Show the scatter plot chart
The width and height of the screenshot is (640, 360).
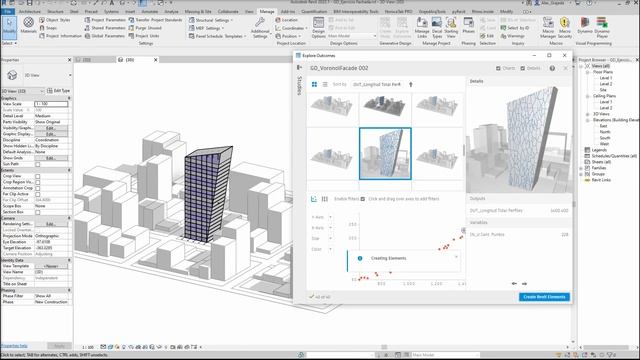coord(314,199)
